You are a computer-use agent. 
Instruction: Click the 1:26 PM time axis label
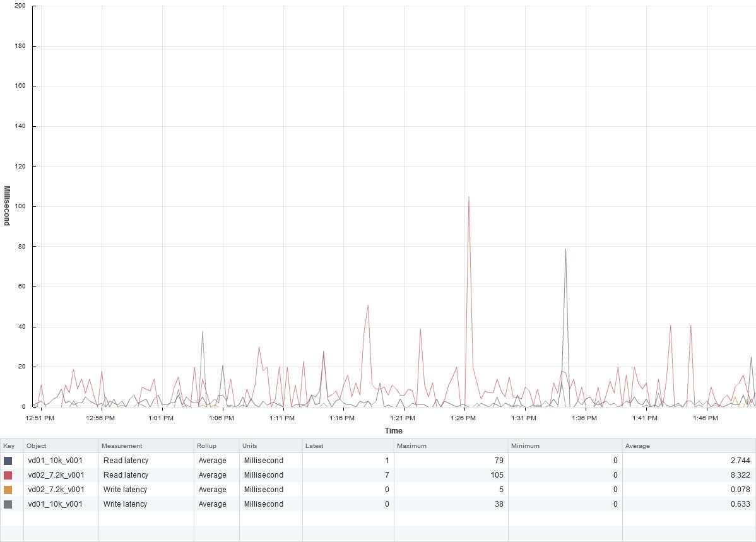[x=463, y=418]
